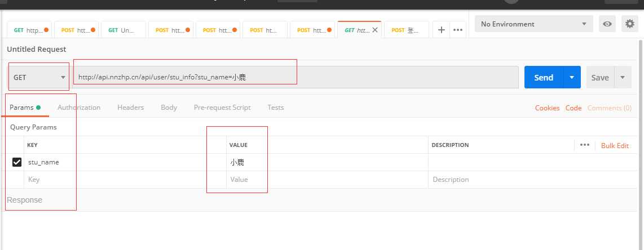Click the Untitled Request title
This screenshot has width=644, height=250.
point(37,49)
